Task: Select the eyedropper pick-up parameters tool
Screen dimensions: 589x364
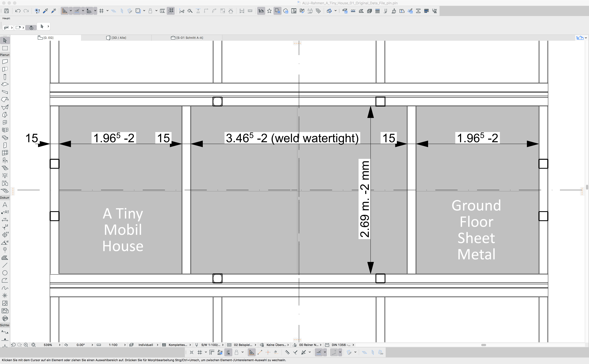Action: point(45,11)
